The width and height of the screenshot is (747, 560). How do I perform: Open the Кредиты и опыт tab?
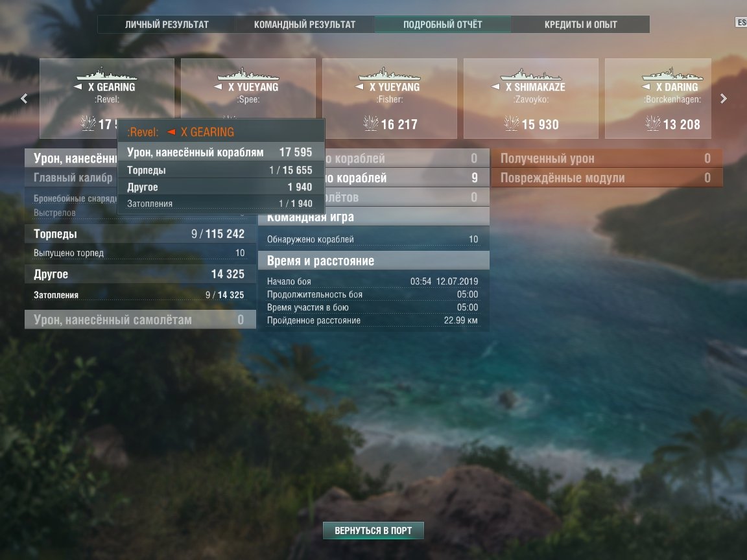(x=581, y=24)
